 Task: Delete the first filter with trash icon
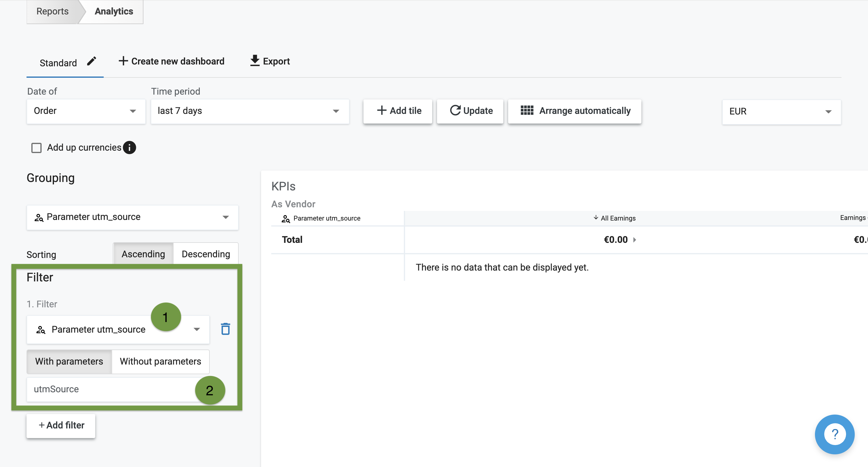click(x=225, y=329)
